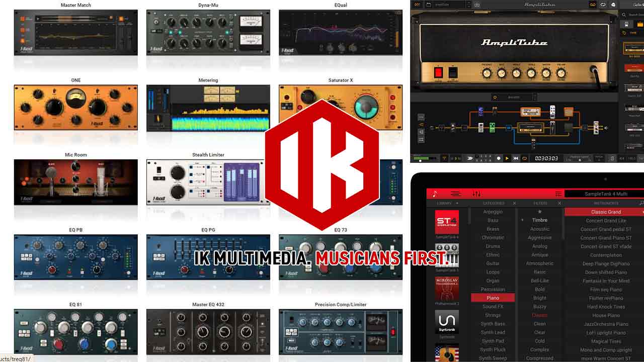644x362 pixels.
Task: Toggle the loop button in AmpliTube transport
Action: [525, 158]
